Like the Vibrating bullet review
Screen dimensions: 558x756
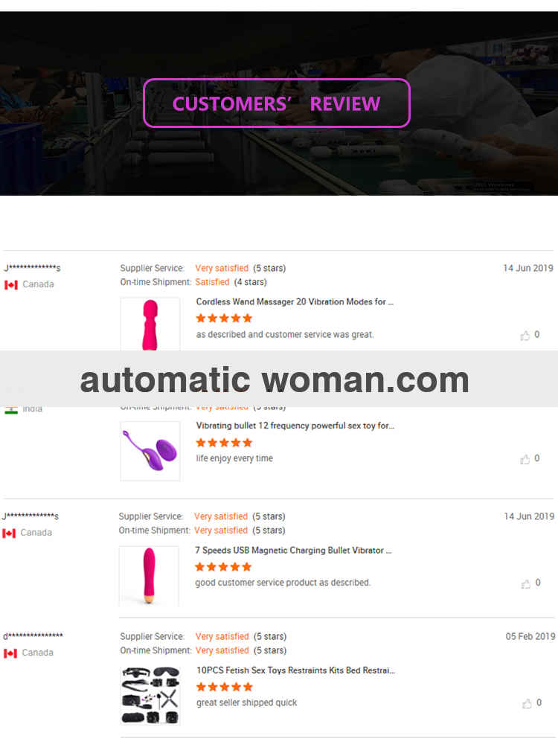tap(525, 460)
